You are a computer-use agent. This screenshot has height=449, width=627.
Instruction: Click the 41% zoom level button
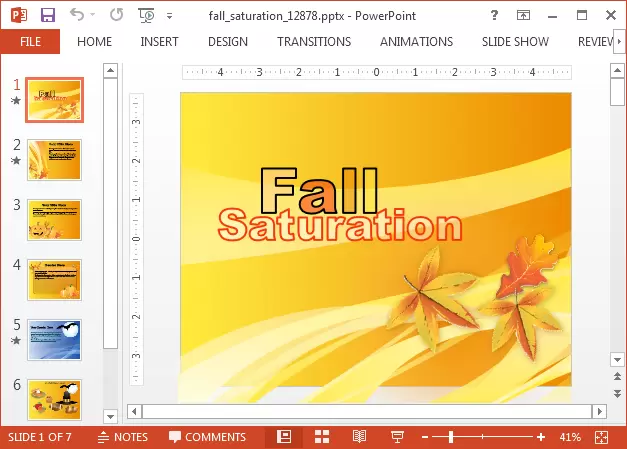pyautogui.click(x=570, y=437)
